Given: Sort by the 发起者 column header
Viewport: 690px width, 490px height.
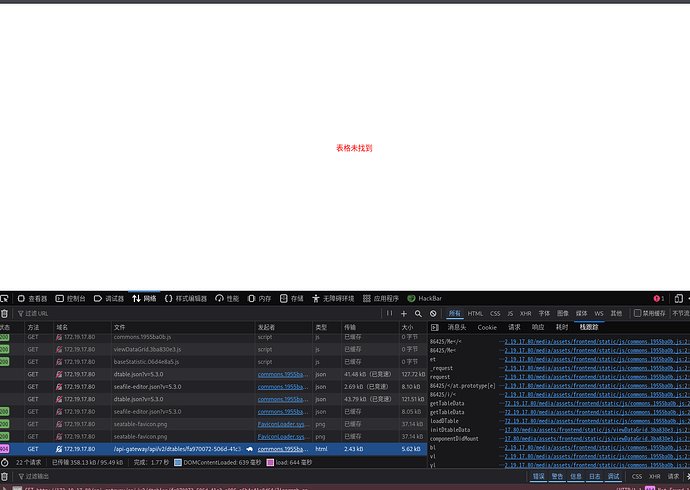Looking at the screenshot, I should coord(283,327).
